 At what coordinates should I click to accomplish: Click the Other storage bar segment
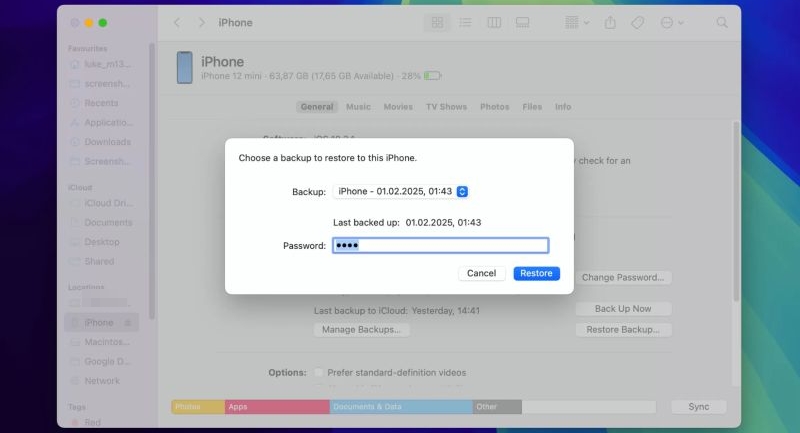point(497,406)
